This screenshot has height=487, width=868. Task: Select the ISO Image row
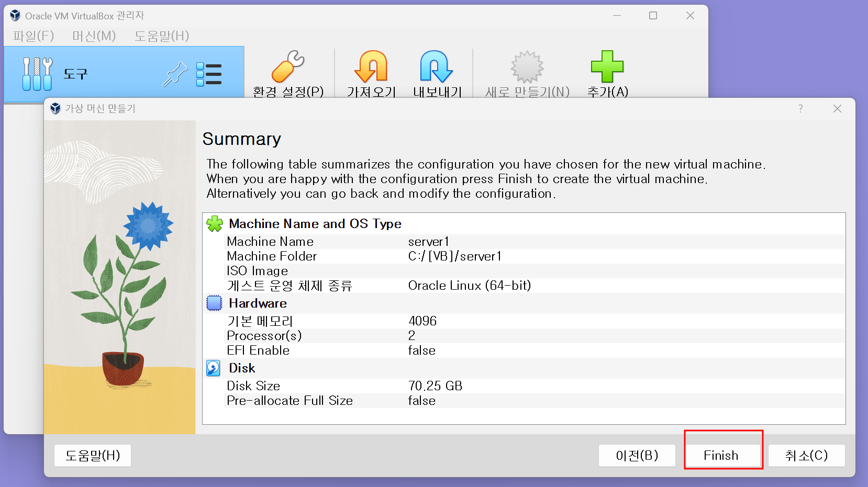pos(535,271)
